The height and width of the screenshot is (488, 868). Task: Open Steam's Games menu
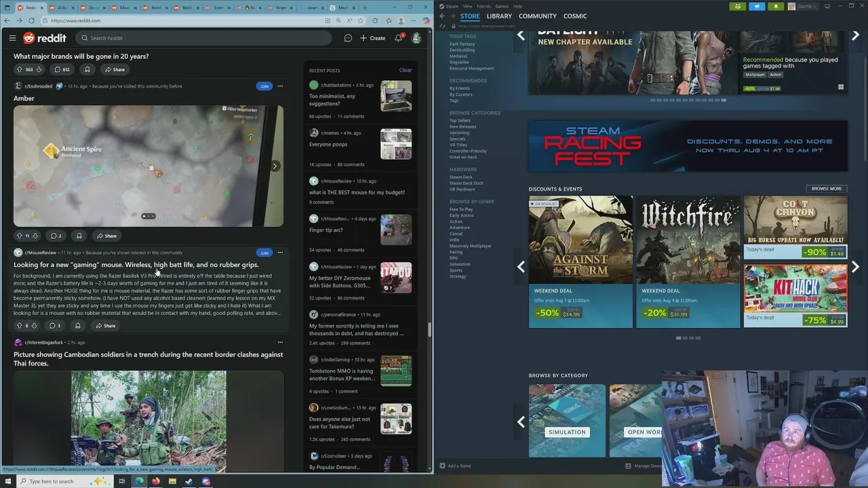click(x=502, y=6)
